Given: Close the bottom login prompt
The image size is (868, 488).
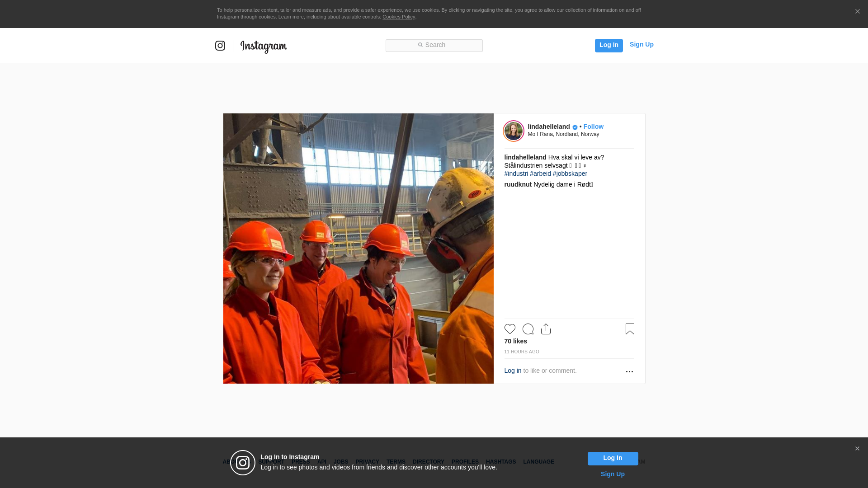Looking at the screenshot, I should 857,449.
